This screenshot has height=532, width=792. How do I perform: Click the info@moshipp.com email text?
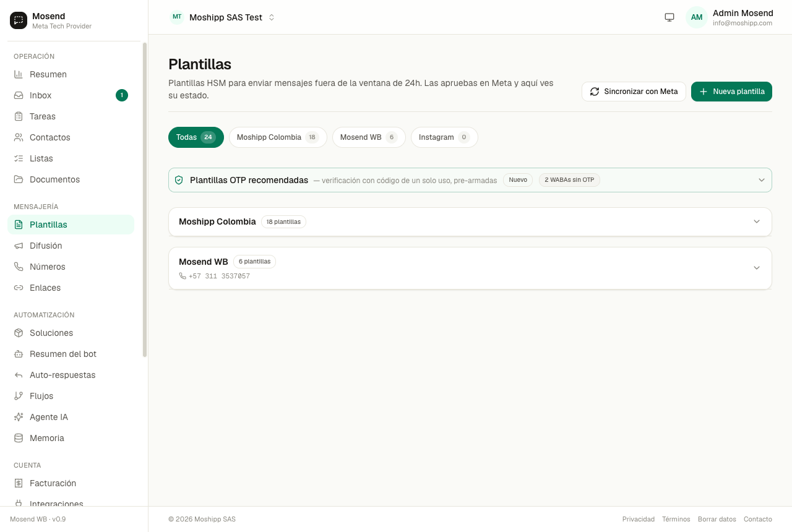[742, 23]
